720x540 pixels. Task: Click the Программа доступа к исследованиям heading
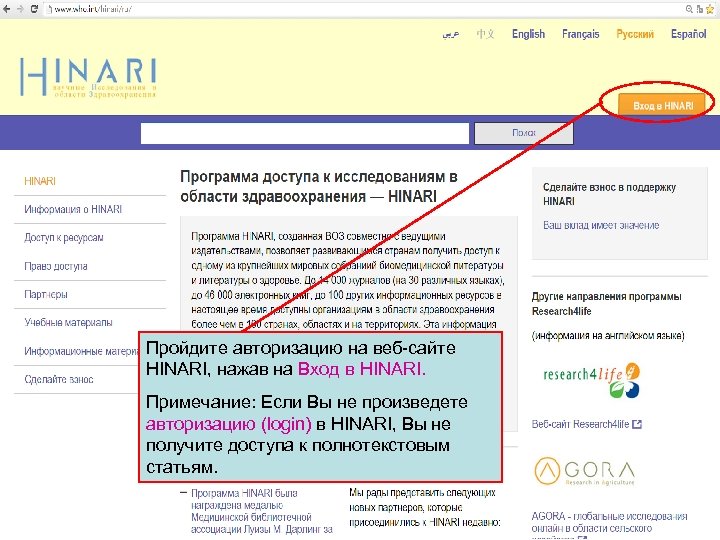[319, 186]
